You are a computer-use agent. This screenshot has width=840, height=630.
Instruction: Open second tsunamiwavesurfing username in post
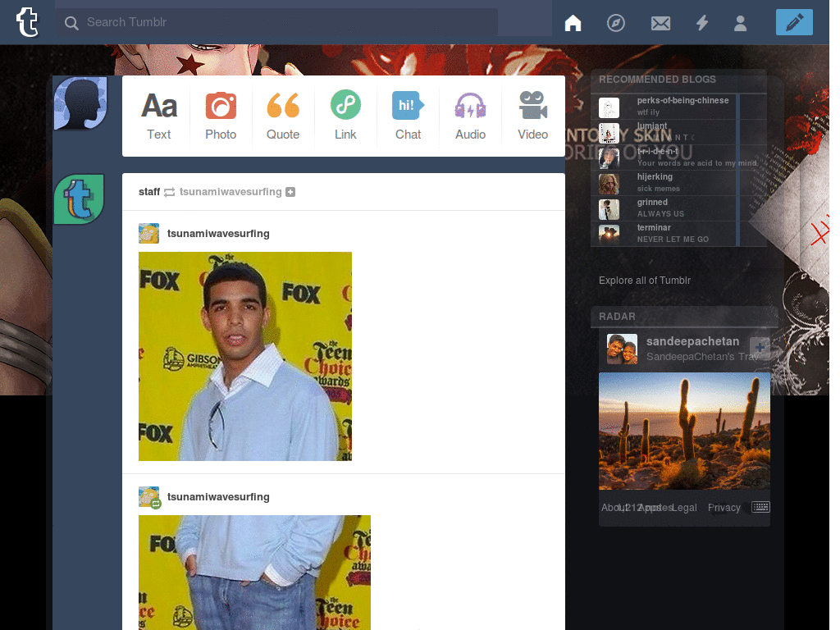pyautogui.click(x=218, y=497)
